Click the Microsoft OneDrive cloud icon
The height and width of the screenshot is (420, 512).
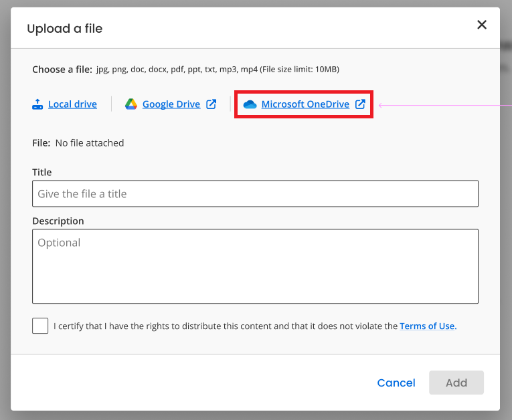(250, 104)
